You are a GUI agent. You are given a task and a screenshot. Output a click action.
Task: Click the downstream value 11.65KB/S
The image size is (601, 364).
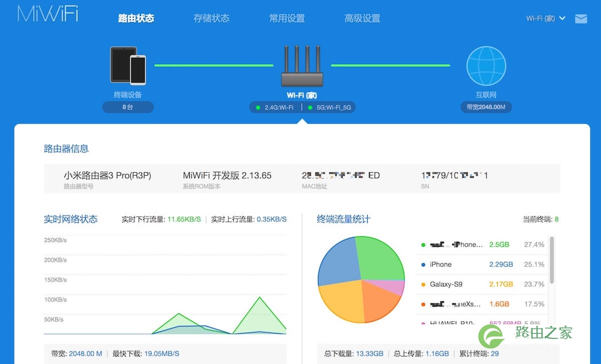(x=184, y=219)
